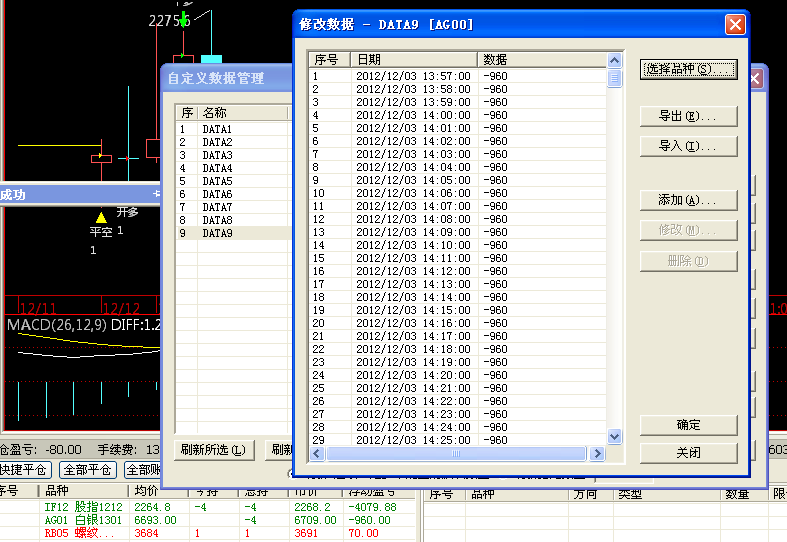Select the highlighted DATA9 entry
787x542 pixels.
coord(233,233)
